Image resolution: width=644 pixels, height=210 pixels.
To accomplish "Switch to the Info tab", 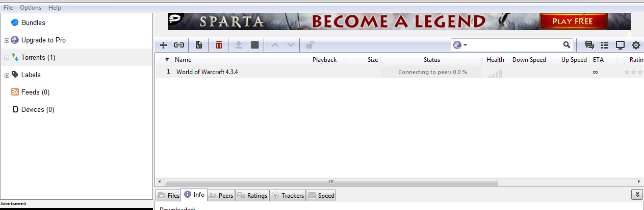I will click(194, 195).
